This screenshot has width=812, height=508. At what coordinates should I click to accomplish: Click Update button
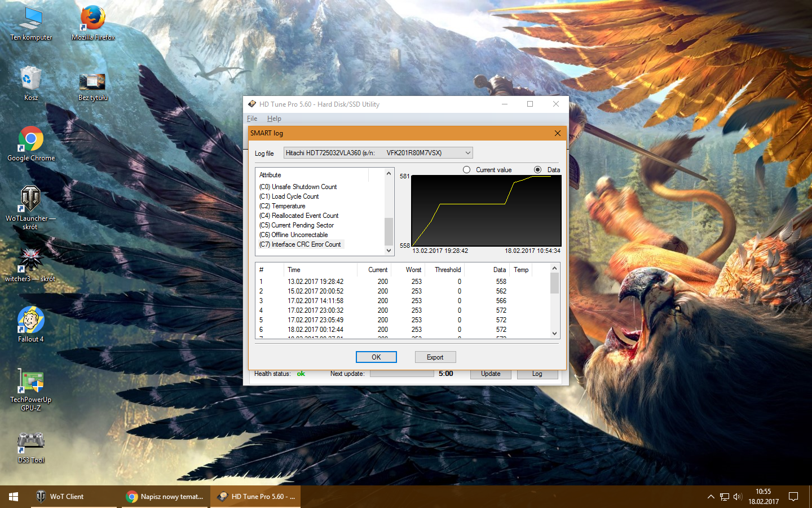[x=491, y=374]
